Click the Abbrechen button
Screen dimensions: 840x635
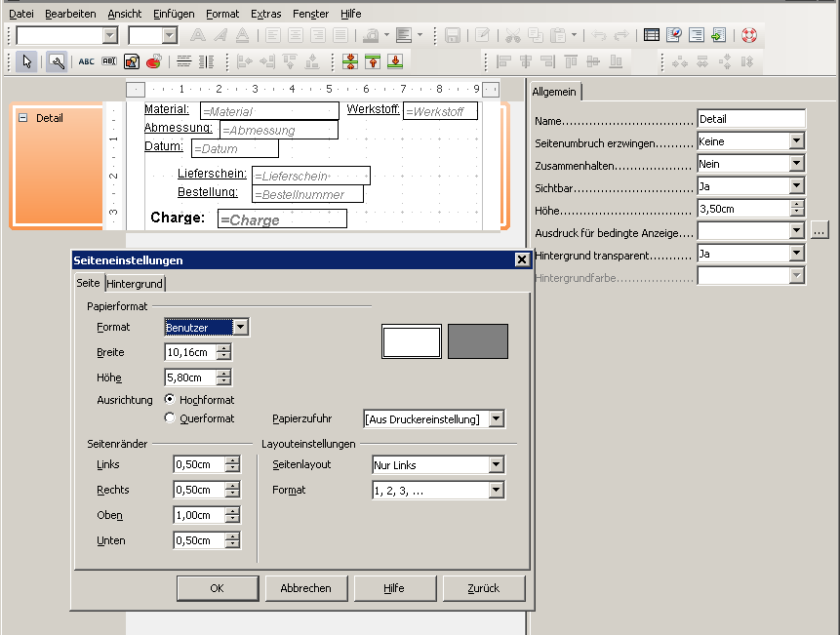tap(306, 588)
